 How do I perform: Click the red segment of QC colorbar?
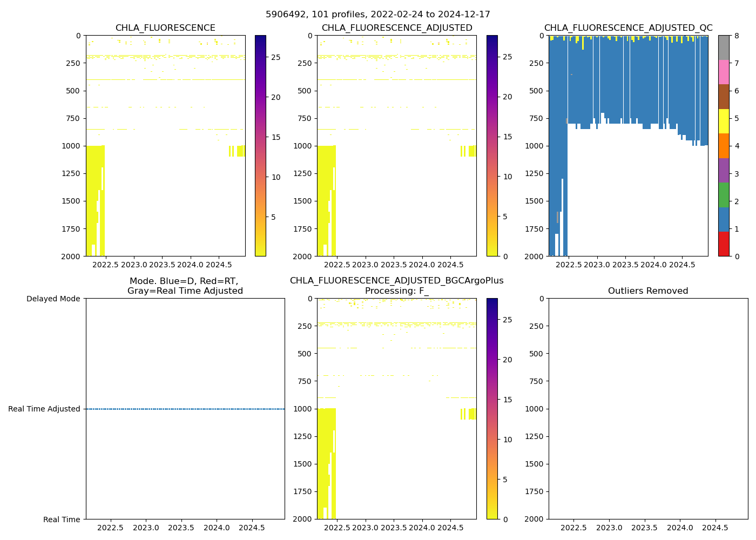click(x=724, y=244)
